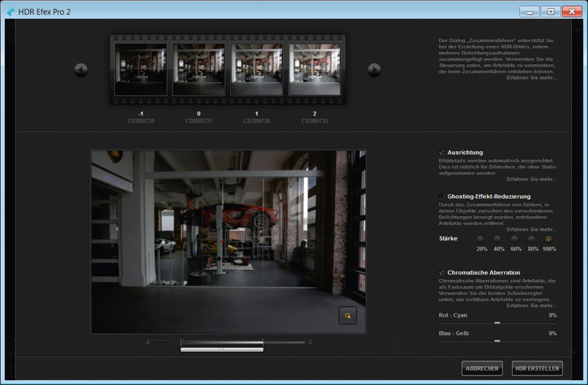The height and width of the screenshot is (385, 588).
Task: Open Erfahren Sie mehr link under Zusammenführen intro
Action: [532, 78]
